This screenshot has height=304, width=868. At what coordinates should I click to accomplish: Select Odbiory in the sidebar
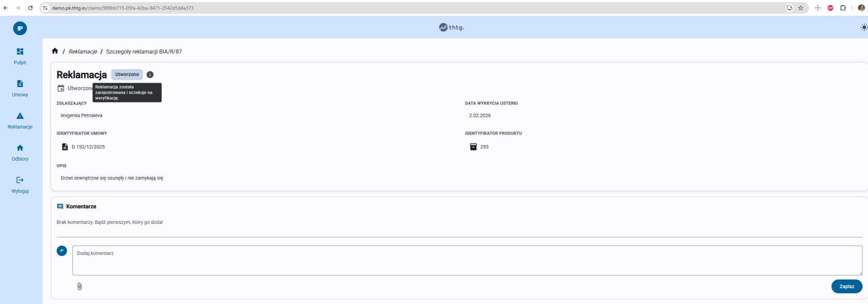(20, 153)
